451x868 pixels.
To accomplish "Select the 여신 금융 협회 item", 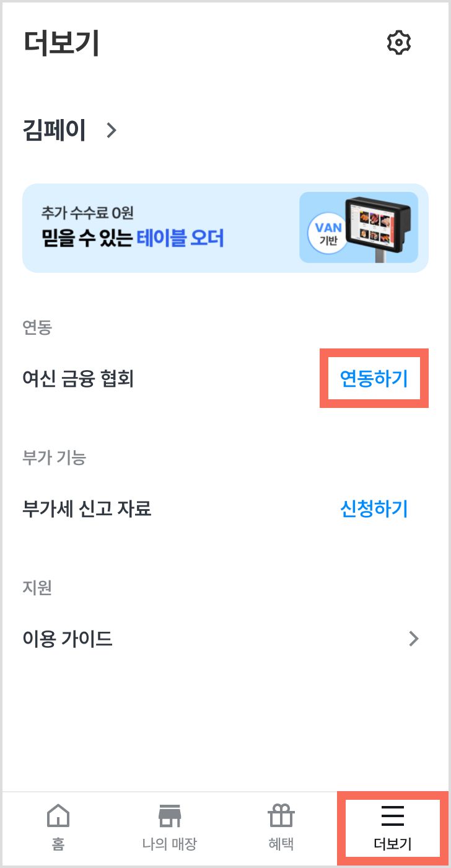I will coord(78,378).
